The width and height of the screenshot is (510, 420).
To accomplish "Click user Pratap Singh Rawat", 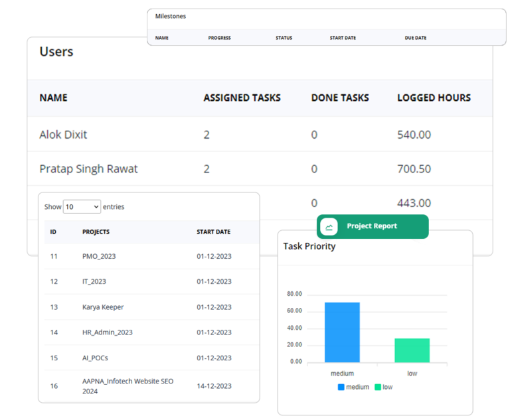I will [x=88, y=169].
